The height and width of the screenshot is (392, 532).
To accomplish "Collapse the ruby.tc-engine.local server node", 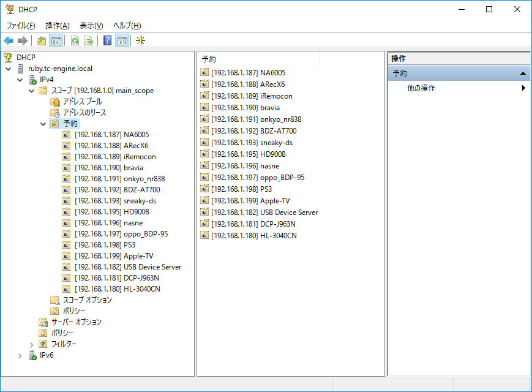I will (9, 69).
